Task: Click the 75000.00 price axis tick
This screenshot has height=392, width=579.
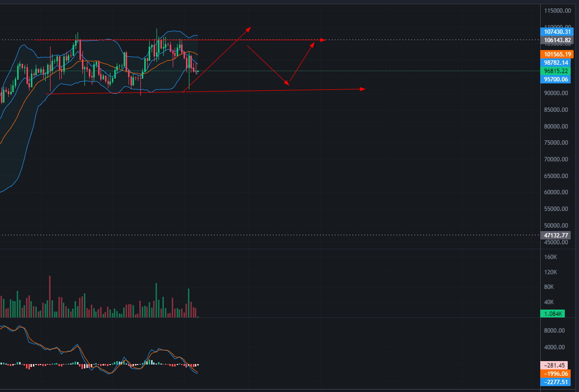Action: pos(556,142)
